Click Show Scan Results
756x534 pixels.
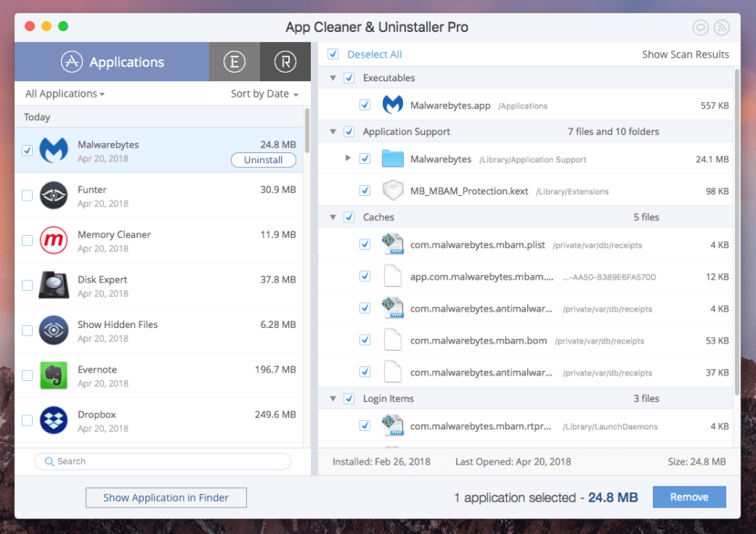click(x=685, y=55)
